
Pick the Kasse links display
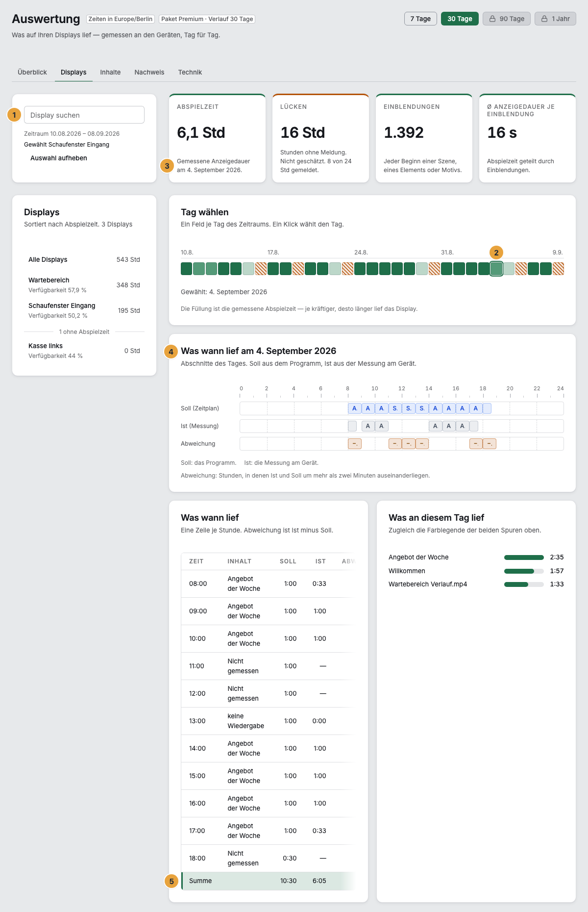click(84, 351)
